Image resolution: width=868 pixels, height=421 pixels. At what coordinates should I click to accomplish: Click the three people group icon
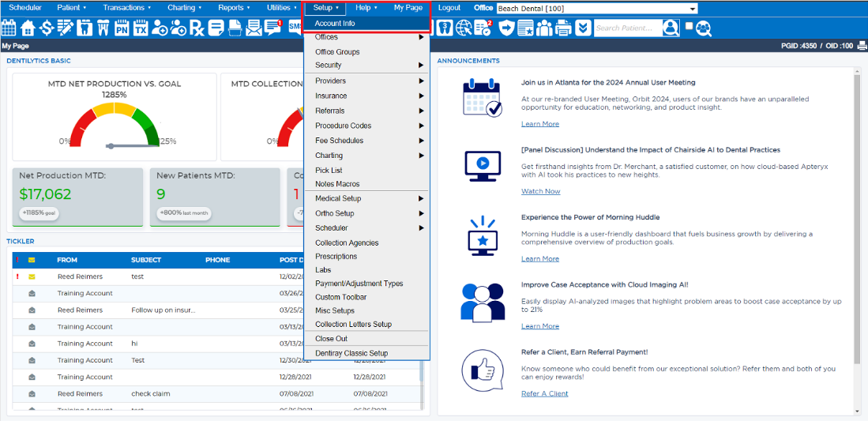tap(545, 27)
